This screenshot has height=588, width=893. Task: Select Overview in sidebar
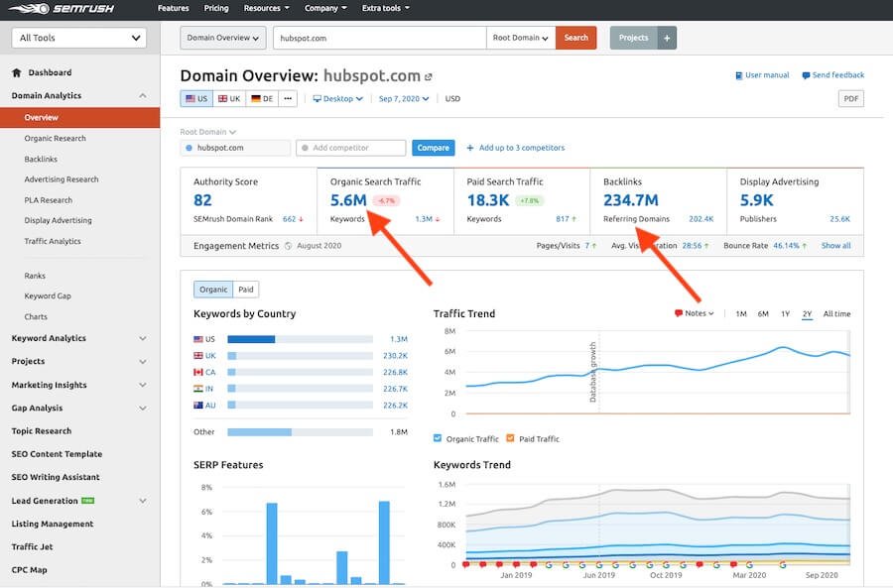[x=79, y=117]
